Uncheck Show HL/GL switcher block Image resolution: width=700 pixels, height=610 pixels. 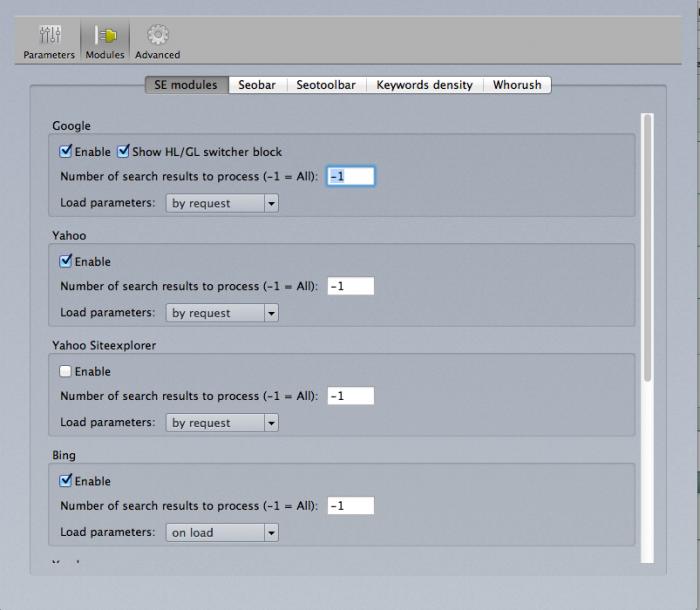click(x=123, y=151)
